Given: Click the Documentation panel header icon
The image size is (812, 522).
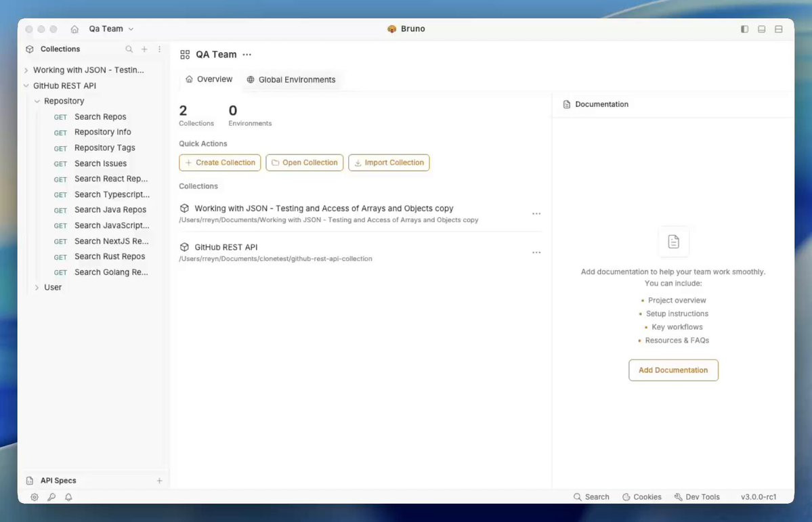Looking at the screenshot, I should coord(567,105).
